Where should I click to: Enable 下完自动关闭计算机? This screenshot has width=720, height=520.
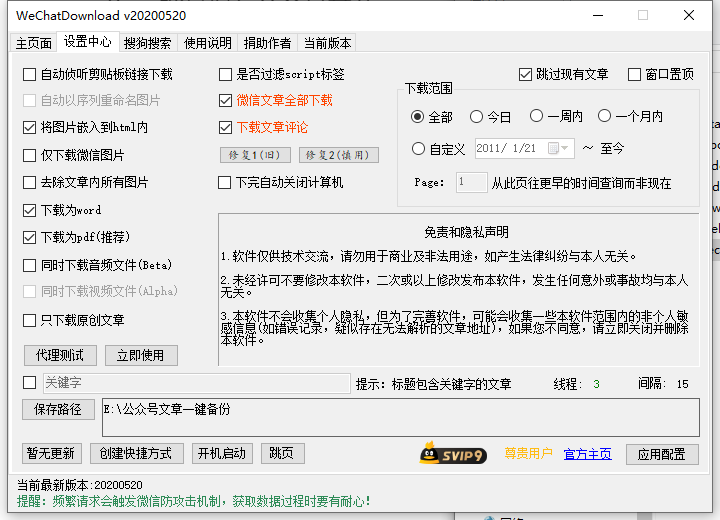click(x=225, y=182)
